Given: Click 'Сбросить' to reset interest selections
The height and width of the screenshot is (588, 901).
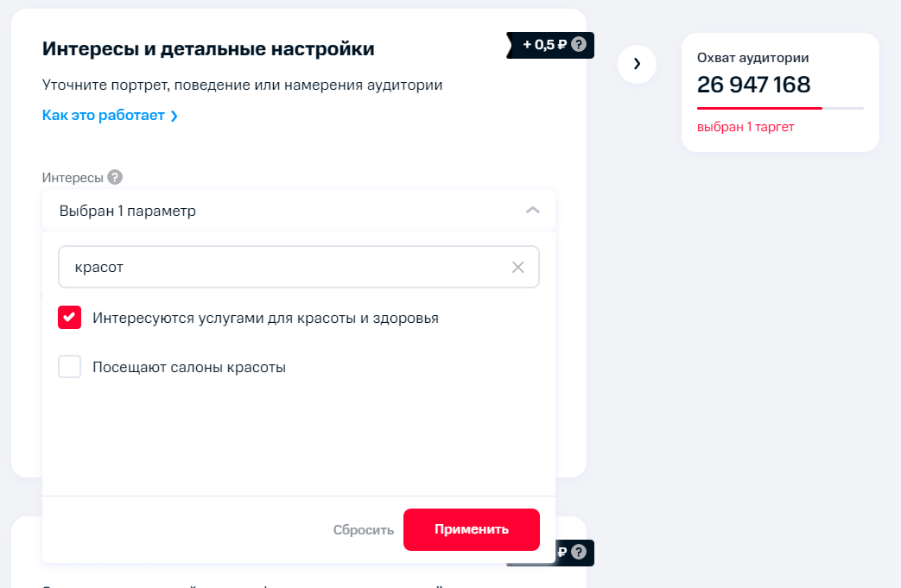Looking at the screenshot, I should click(362, 528).
